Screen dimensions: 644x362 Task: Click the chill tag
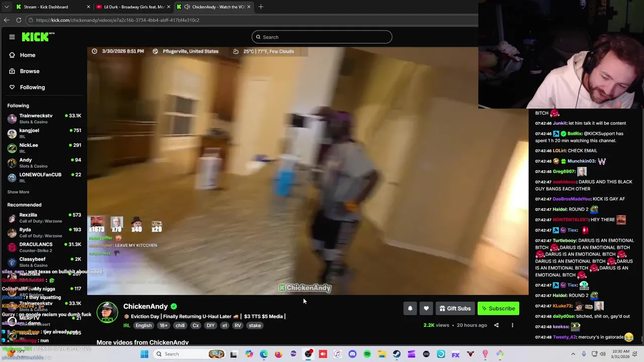(180, 325)
